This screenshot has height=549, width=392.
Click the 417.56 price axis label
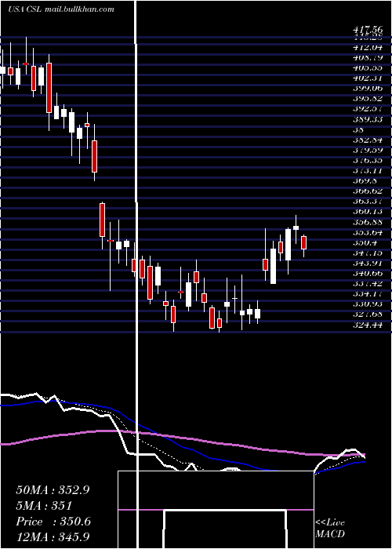[367, 31]
